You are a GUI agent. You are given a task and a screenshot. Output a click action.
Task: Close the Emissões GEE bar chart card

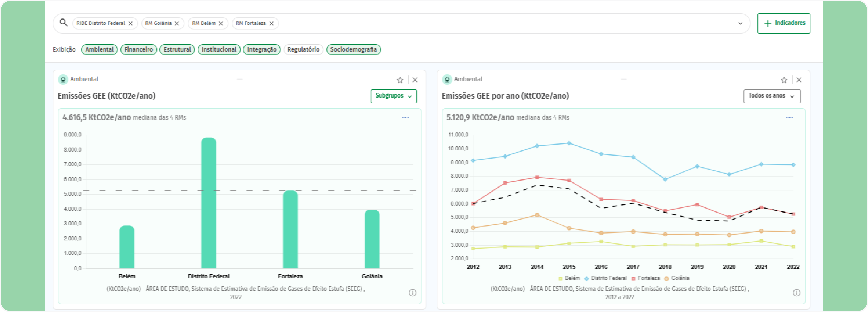click(x=415, y=80)
